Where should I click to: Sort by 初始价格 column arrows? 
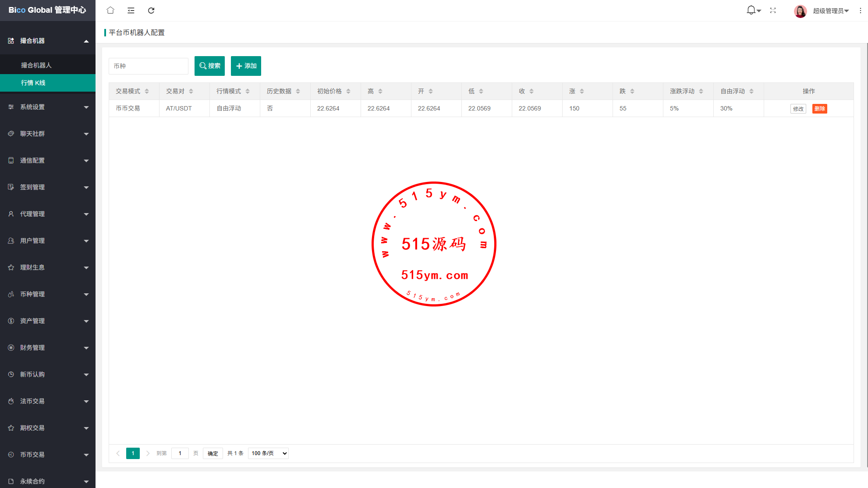click(x=348, y=91)
